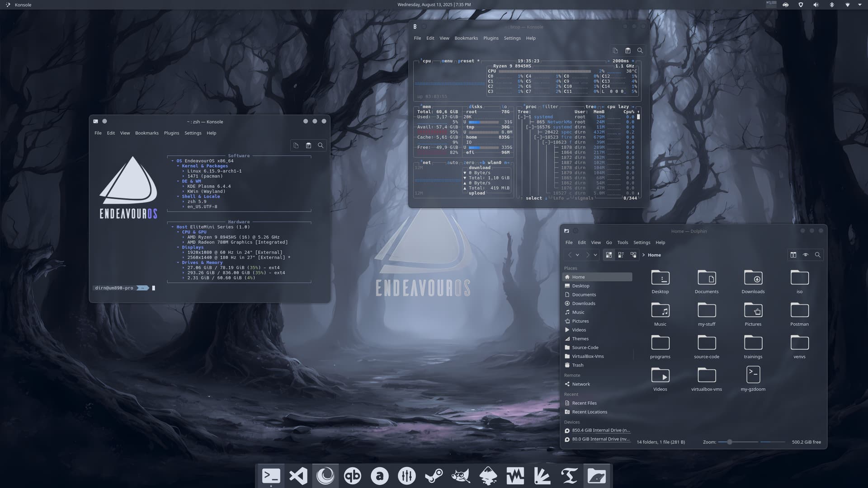
Task: Switch Dolphin to Icons view mode
Action: click(x=609, y=255)
